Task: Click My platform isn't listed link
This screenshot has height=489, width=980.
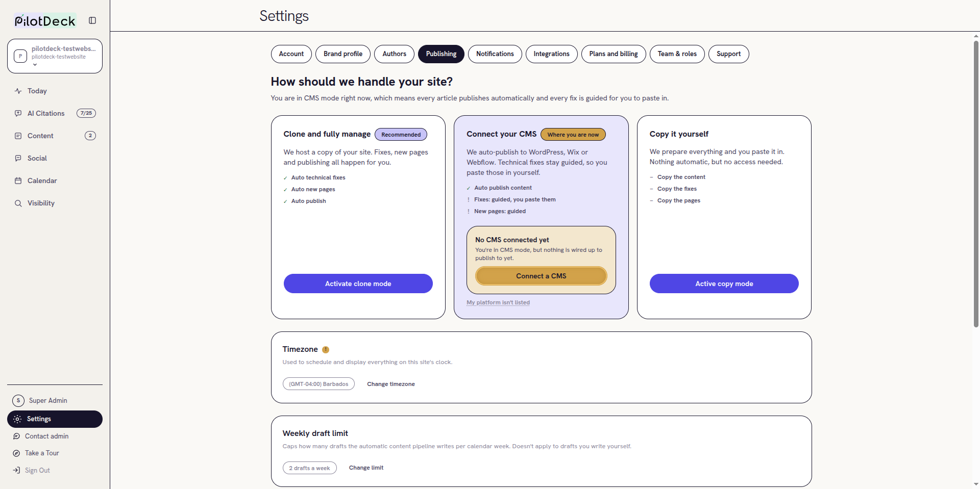Action: click(498, 302)
